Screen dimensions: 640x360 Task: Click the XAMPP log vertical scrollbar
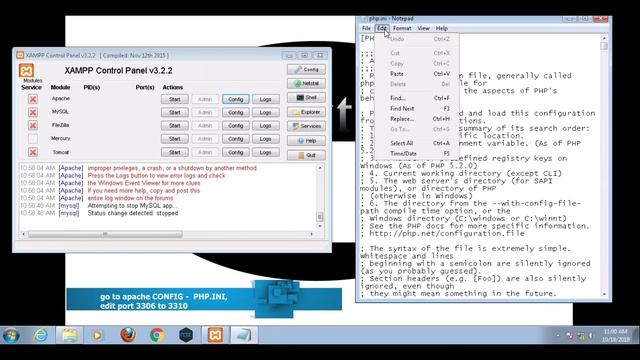click(x=320, y=217)
